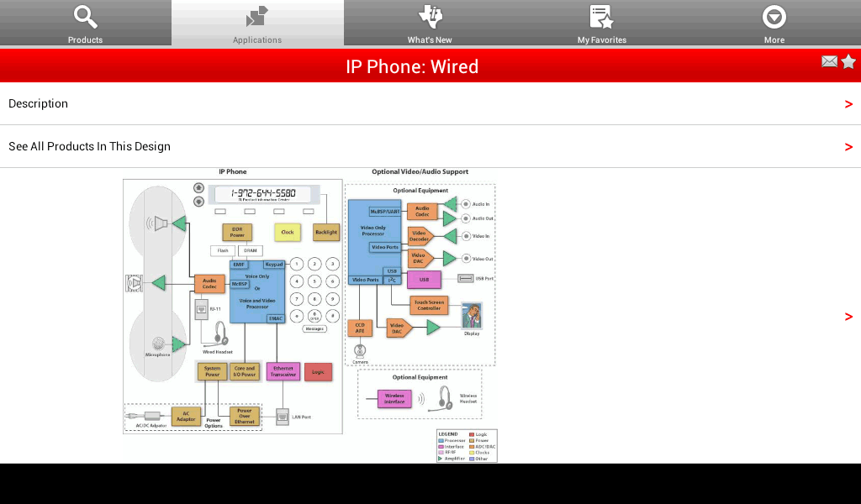Image resolution: width=861 pixels, height=504 pixels.
Task: Tap the diagram legend box
Action: tap(467, 446)
